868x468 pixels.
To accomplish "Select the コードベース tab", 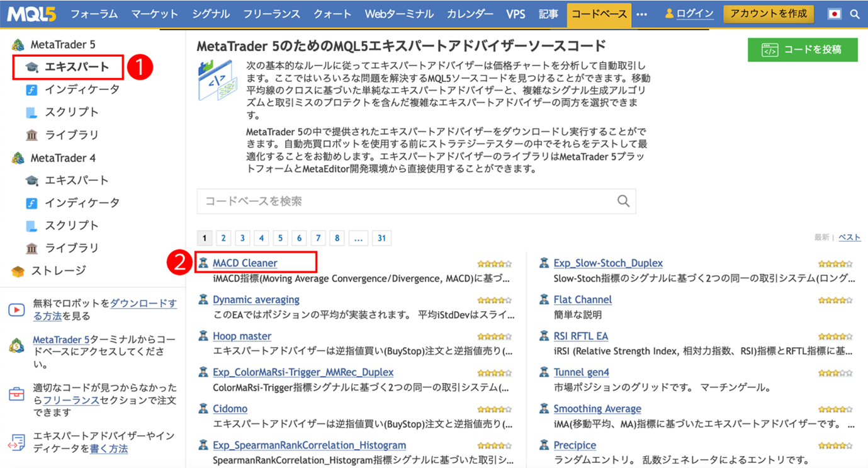I will 599,14.
